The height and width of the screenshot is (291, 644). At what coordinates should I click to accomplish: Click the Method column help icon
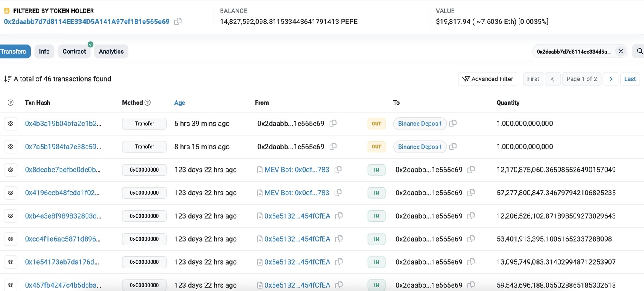tap(148, 103)
